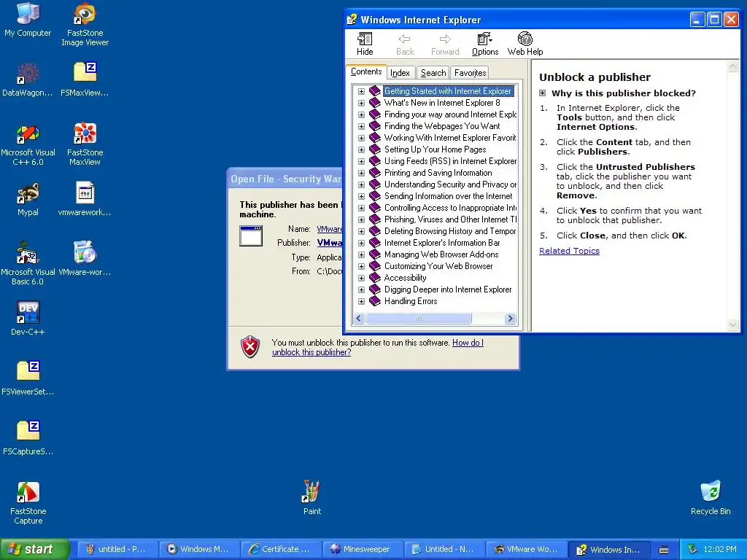Open the Options toolbar menu
This screenshot has height=560, width=747.
point(485,44)
